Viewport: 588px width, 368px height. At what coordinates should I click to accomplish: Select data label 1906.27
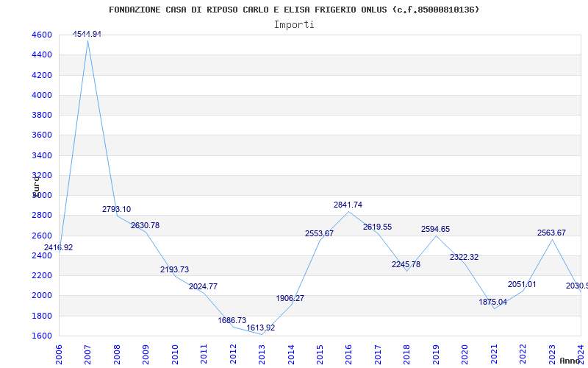(290, 299)
